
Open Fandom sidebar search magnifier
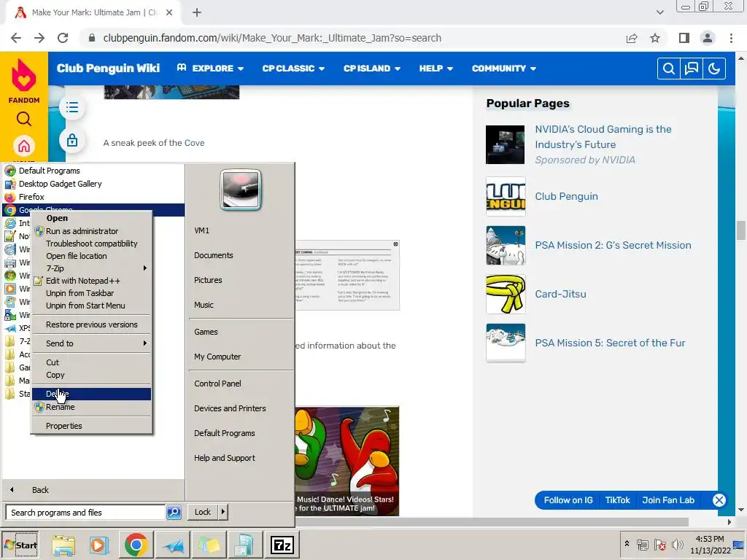tap(24, 119)
